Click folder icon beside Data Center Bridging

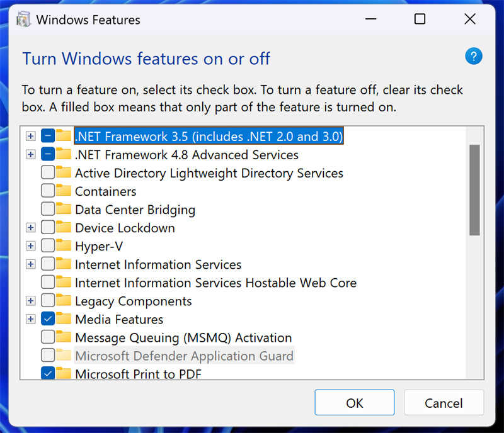click(64, 209)
